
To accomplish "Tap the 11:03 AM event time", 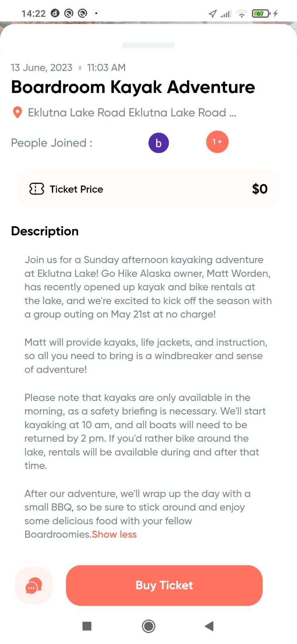I will point(106,68).
